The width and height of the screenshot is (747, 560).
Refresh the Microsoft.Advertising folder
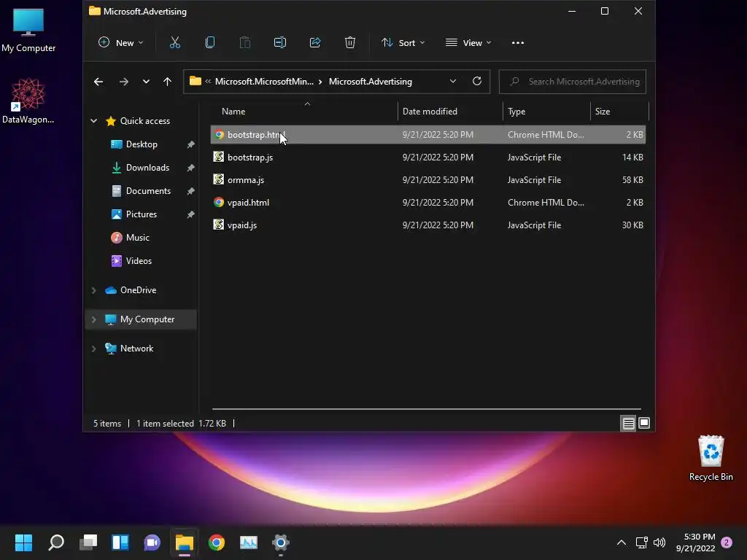click(x=477, y=81)
